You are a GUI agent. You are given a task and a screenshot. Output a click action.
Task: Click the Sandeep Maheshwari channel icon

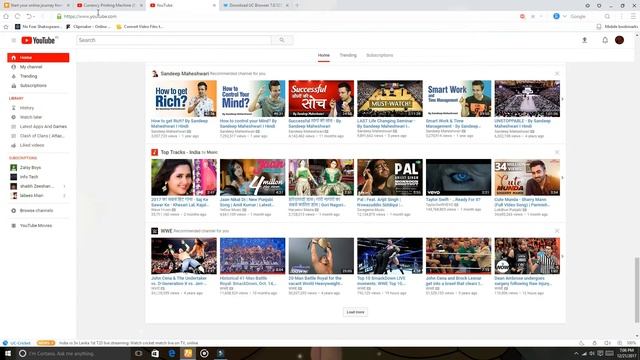[x=155, y=73]
